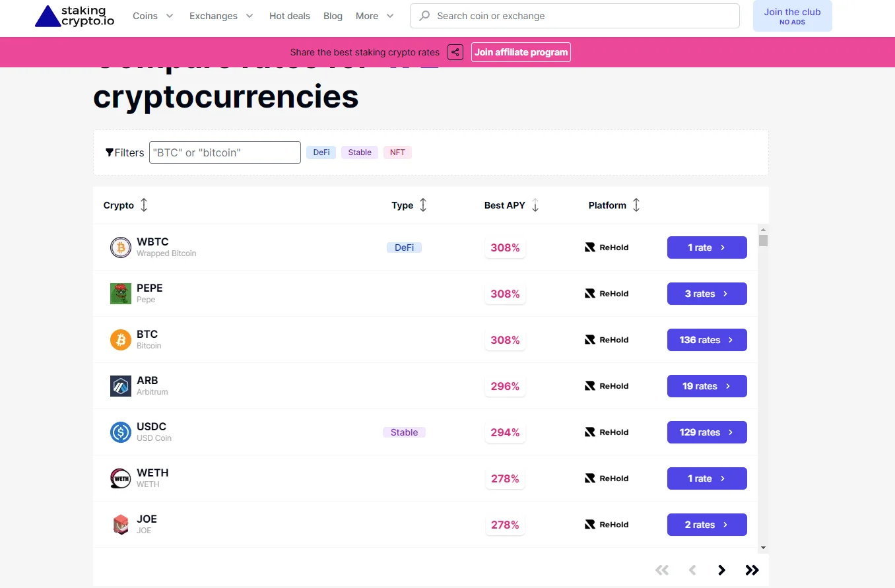Click the scrollbar down arrow

coord(763,547)
